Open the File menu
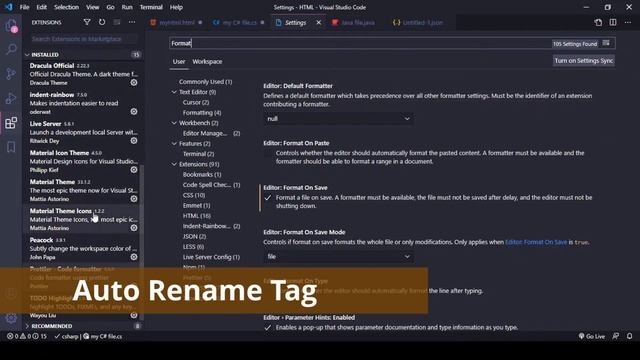The width and height of the screenshot is (640, 360). tap(24, 7)
